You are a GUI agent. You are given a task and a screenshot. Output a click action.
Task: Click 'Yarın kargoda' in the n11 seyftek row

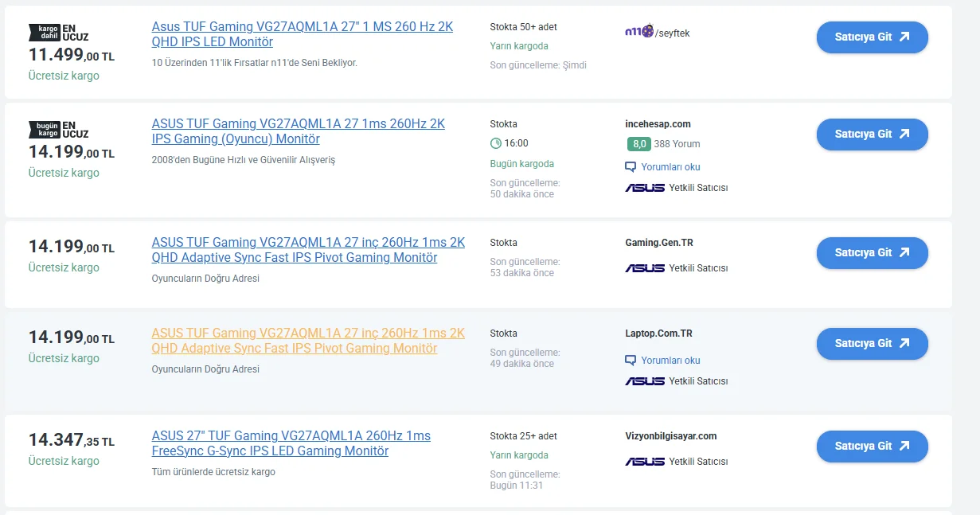[519, 46]
